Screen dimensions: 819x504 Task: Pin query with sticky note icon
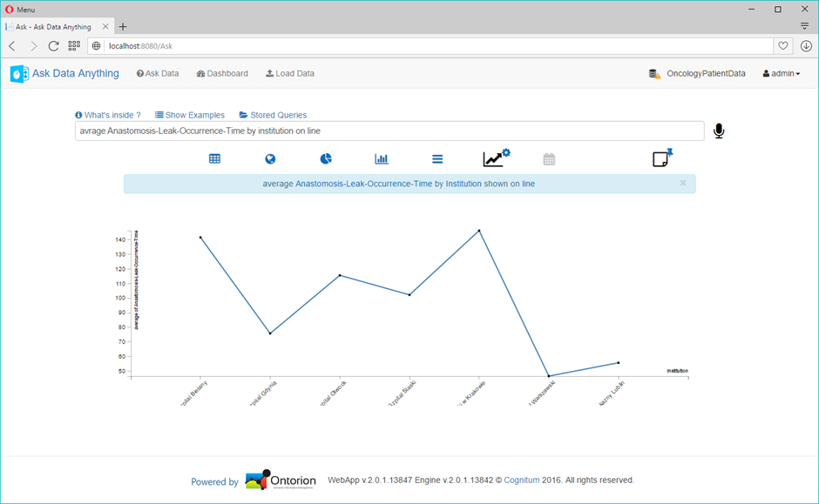click(662, 158)
